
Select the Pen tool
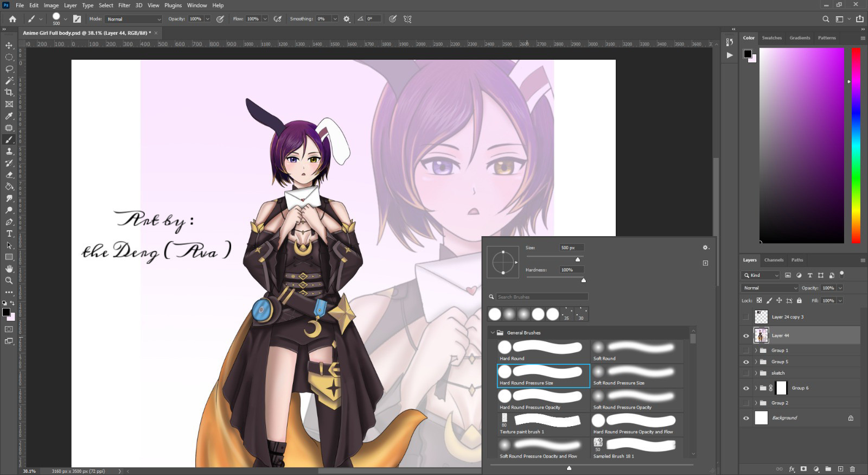click(x=9, y=222)
